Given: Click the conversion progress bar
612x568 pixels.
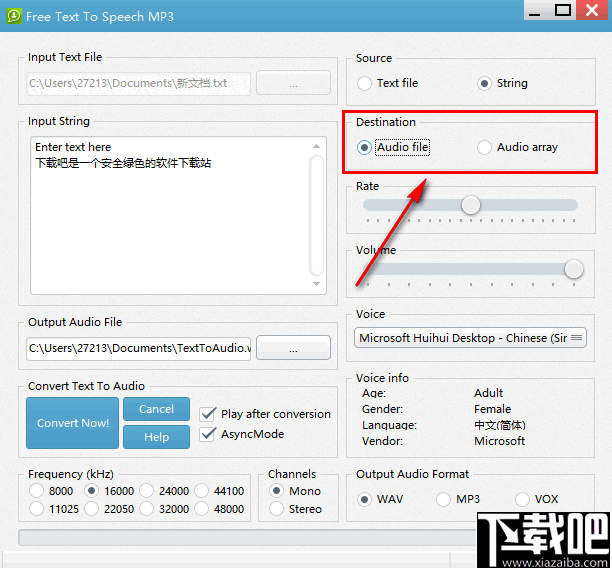Looking at the screenshot, I should [247, 538].
